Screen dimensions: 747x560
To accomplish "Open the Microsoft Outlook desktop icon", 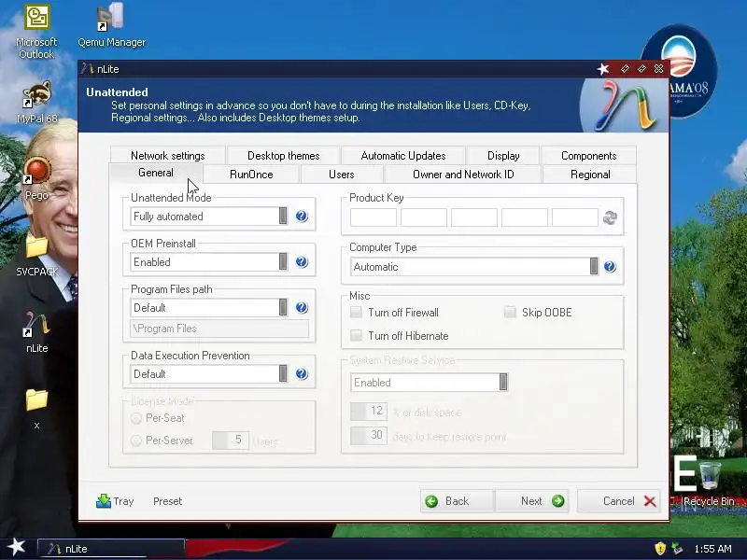I will click(x=36, y=32).
